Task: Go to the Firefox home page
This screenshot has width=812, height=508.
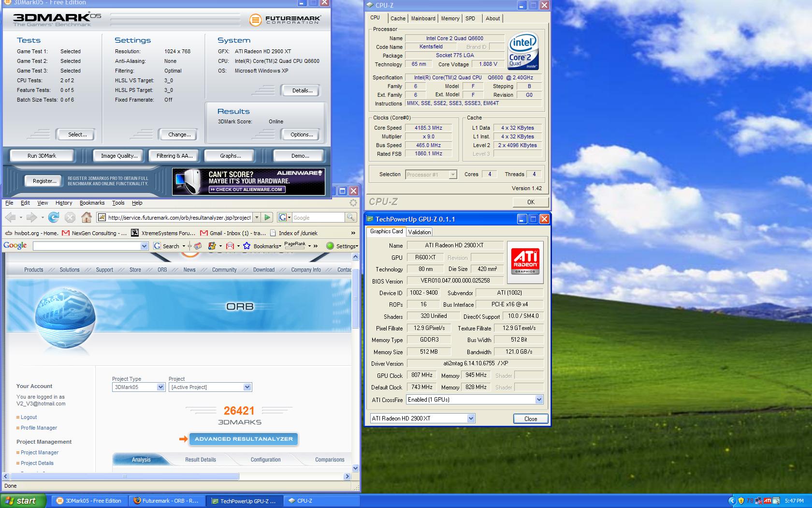Action: pos(87,217)
